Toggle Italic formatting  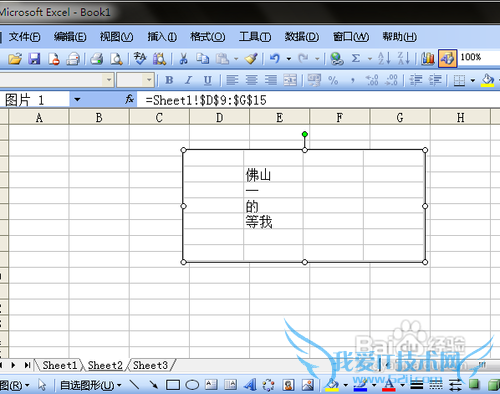pos(189,80)
